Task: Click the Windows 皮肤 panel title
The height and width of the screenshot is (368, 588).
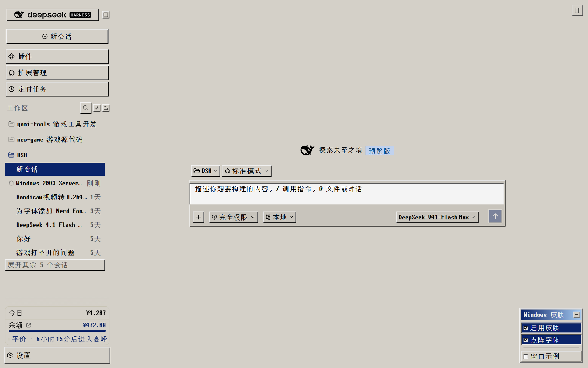Action: [544, 315]
